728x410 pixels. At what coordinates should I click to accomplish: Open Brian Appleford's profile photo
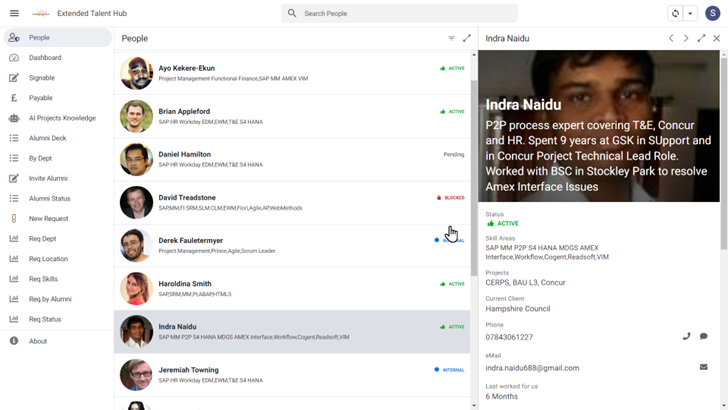(x=137, y=116)
